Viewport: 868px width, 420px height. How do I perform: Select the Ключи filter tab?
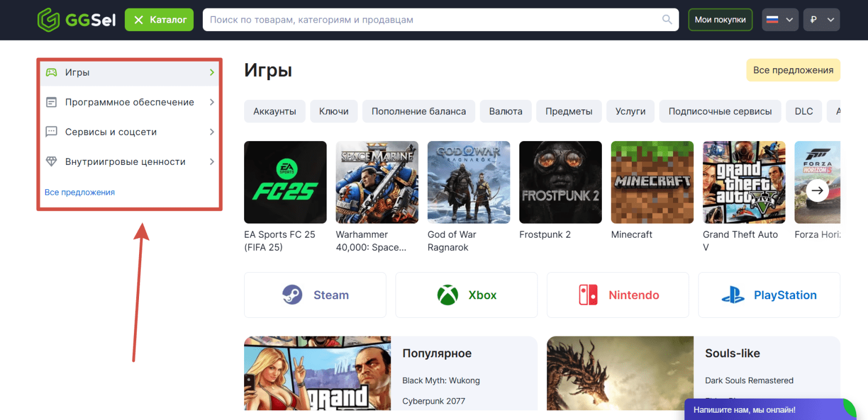click(333, 111)
